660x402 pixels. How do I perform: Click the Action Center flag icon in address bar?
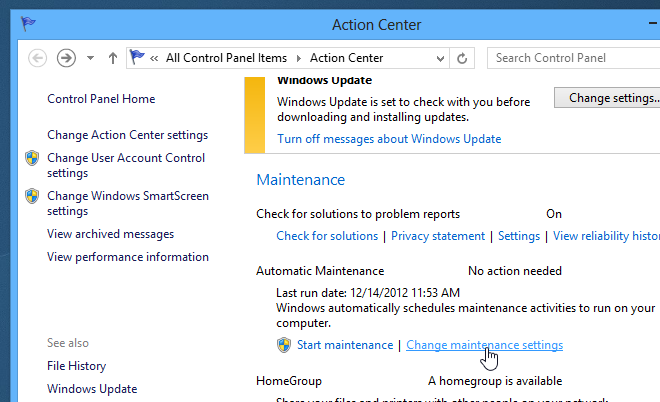point(137,57)
